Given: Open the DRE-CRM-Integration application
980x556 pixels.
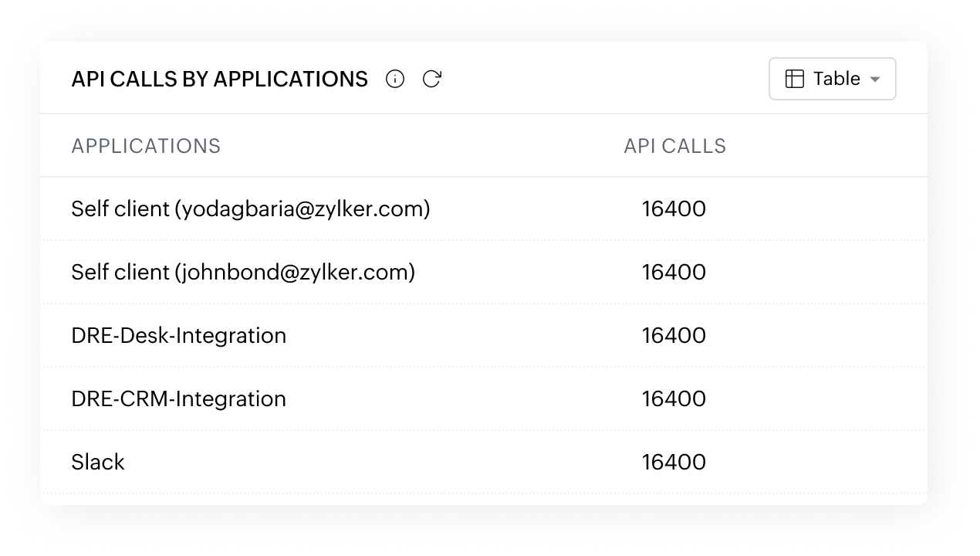Looking at the screenshot, I should [179, 398].
